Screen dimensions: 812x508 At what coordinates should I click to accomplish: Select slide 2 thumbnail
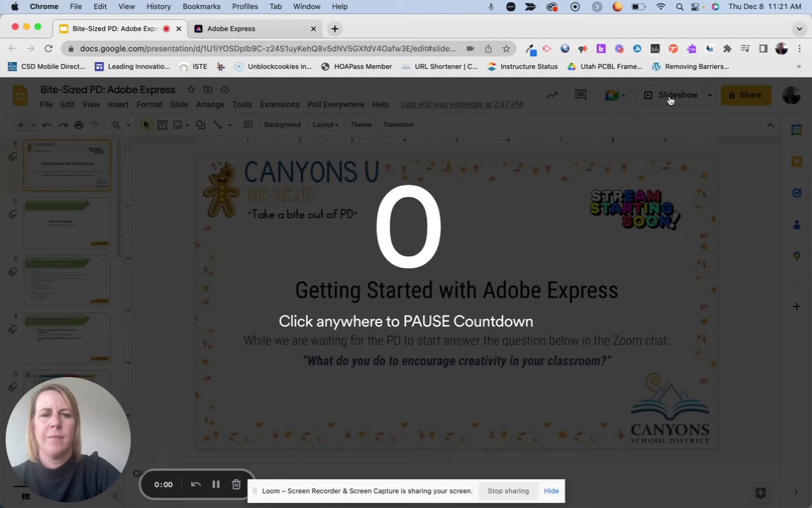click(x=68, y=223)
